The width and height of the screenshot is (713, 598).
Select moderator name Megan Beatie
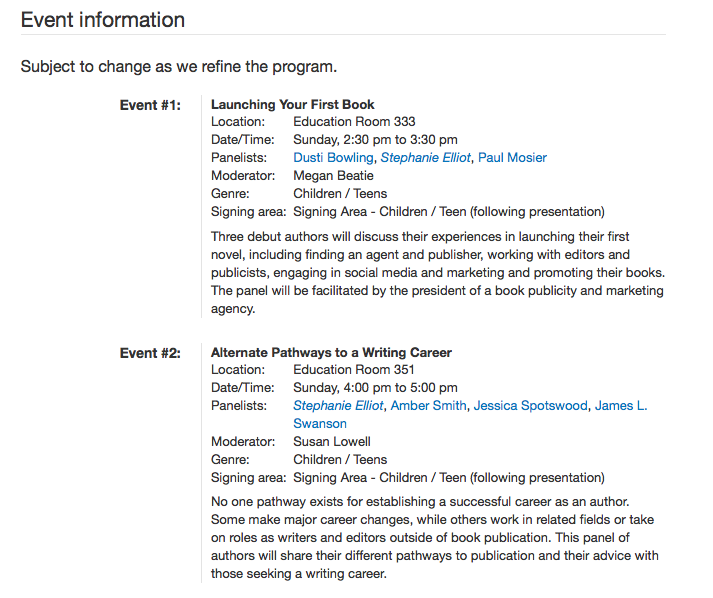click(333, 176)
